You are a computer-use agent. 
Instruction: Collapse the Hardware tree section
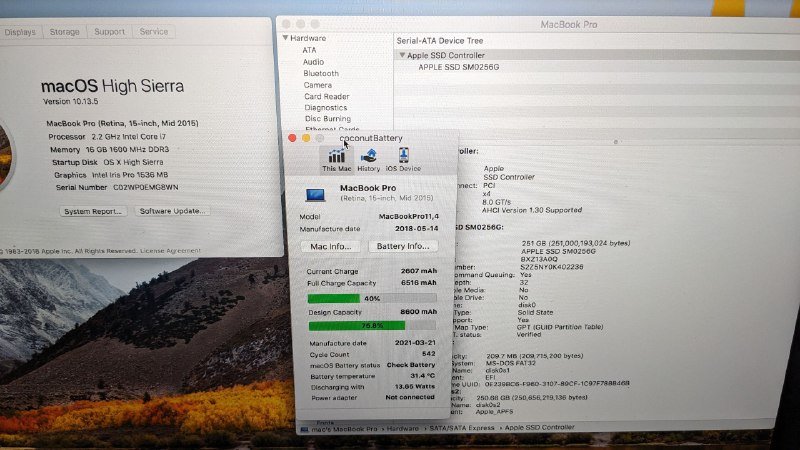point(286,38)
